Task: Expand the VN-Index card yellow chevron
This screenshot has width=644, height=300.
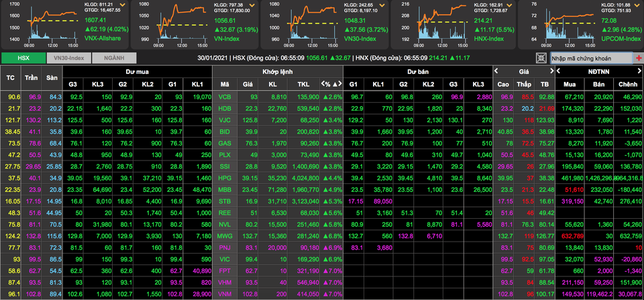Action: tap(253, 5)
